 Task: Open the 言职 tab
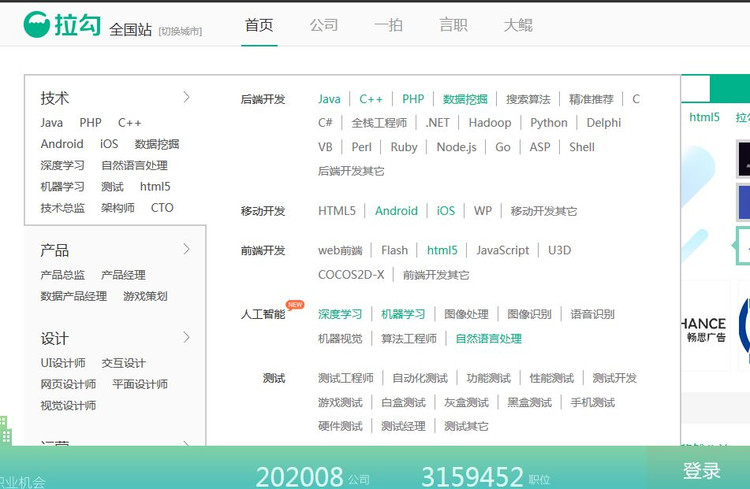click(x=453, y=25)
